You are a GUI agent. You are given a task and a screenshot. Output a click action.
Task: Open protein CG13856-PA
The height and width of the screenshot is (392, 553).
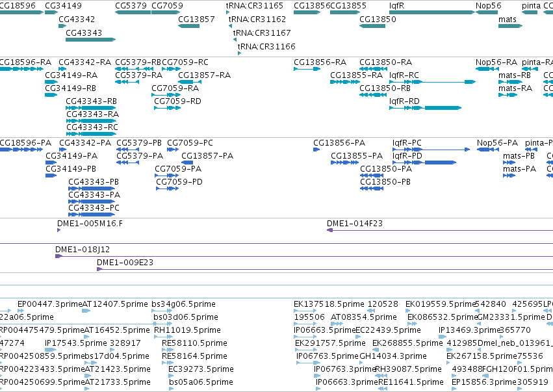[x=316, y=150]
